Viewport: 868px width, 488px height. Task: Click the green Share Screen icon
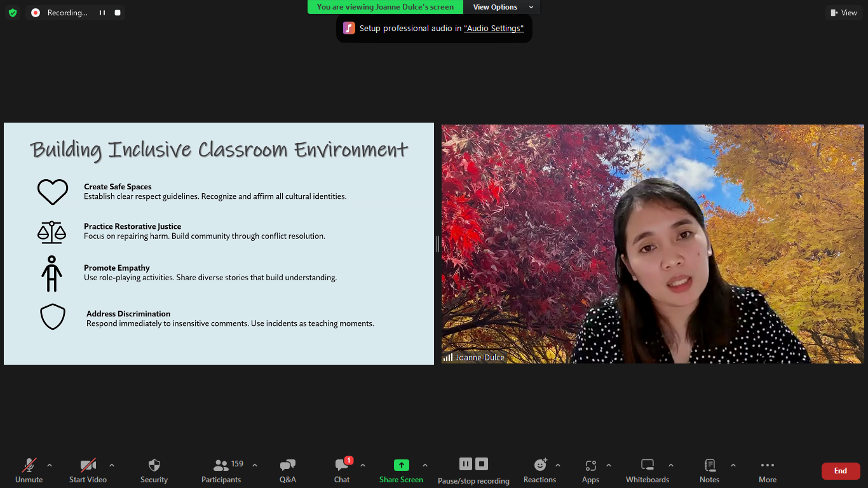pos(401,465)
